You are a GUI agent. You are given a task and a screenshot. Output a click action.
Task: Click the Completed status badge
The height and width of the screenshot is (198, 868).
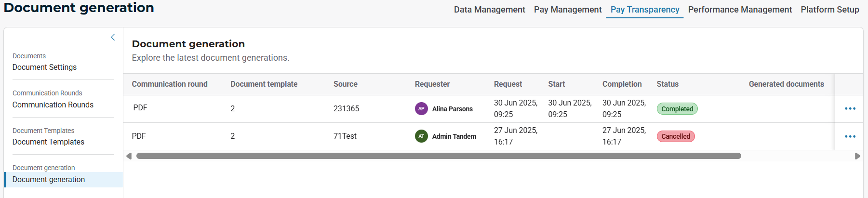tap(677, 109)
